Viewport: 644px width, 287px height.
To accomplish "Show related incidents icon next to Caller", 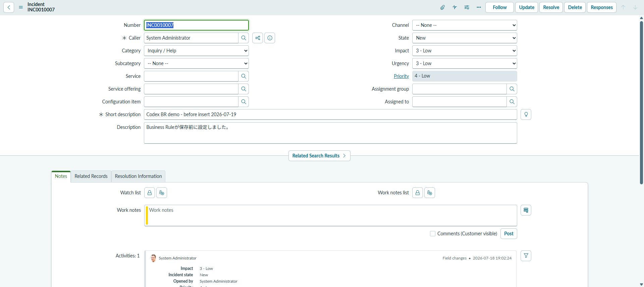I will pyautogui.click(x=258, y=38).
